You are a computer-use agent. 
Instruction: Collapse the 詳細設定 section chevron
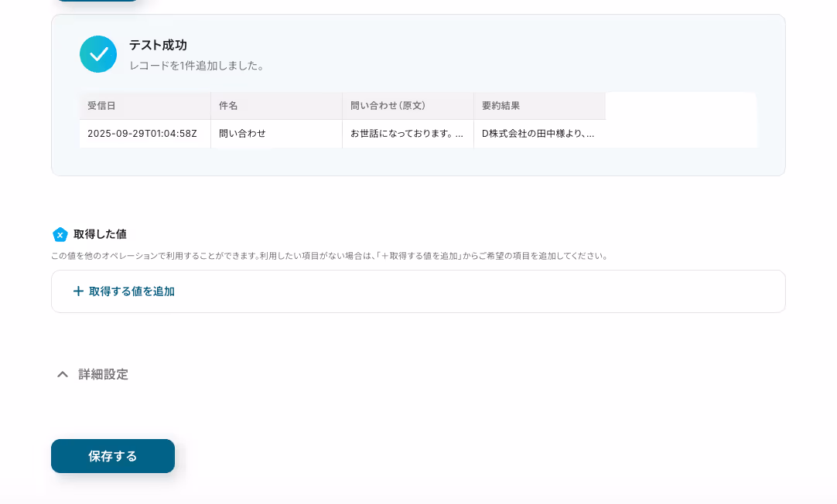click(x=63, y=374)
